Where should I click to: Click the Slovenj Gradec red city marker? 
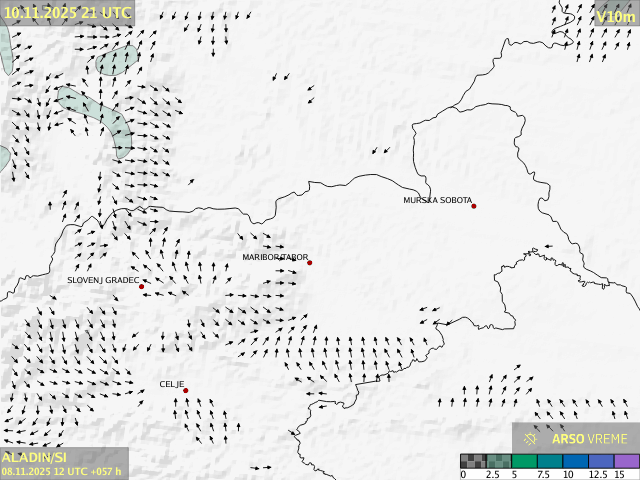(141, 287)
